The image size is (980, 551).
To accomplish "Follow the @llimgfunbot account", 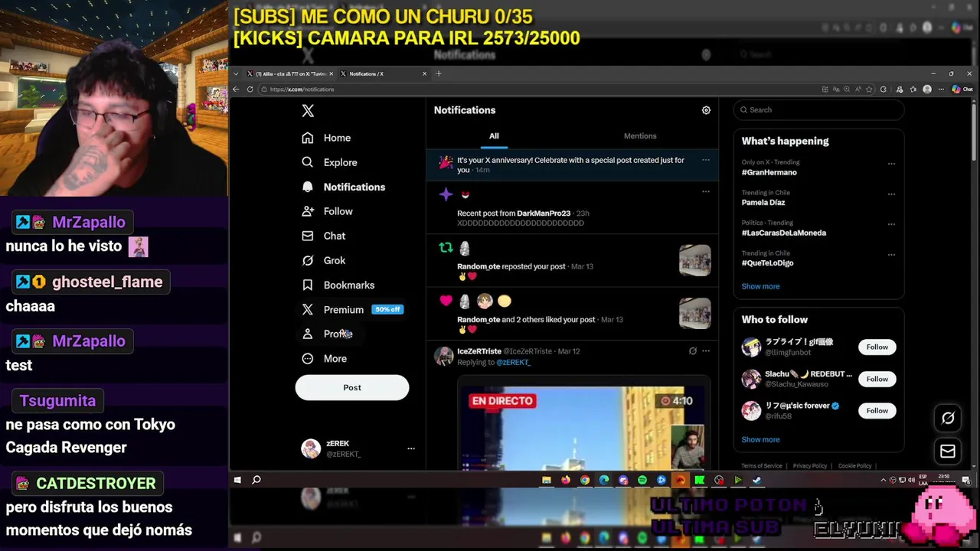I will [877, 347].
